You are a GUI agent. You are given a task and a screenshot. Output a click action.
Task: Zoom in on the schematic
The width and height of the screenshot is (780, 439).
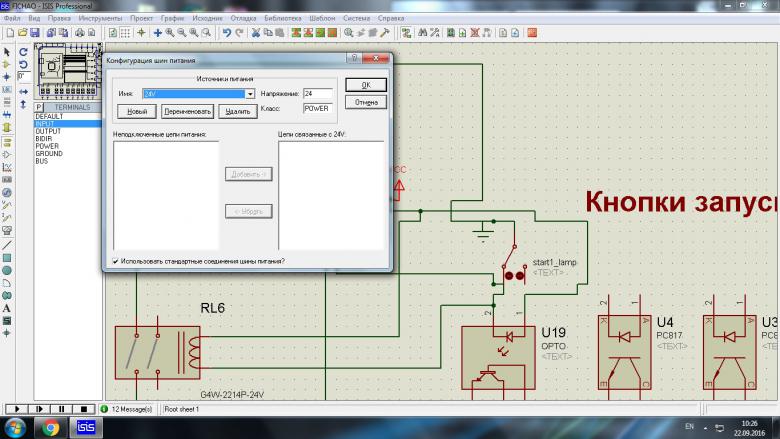pyautogui.click(x=170, y=33)
